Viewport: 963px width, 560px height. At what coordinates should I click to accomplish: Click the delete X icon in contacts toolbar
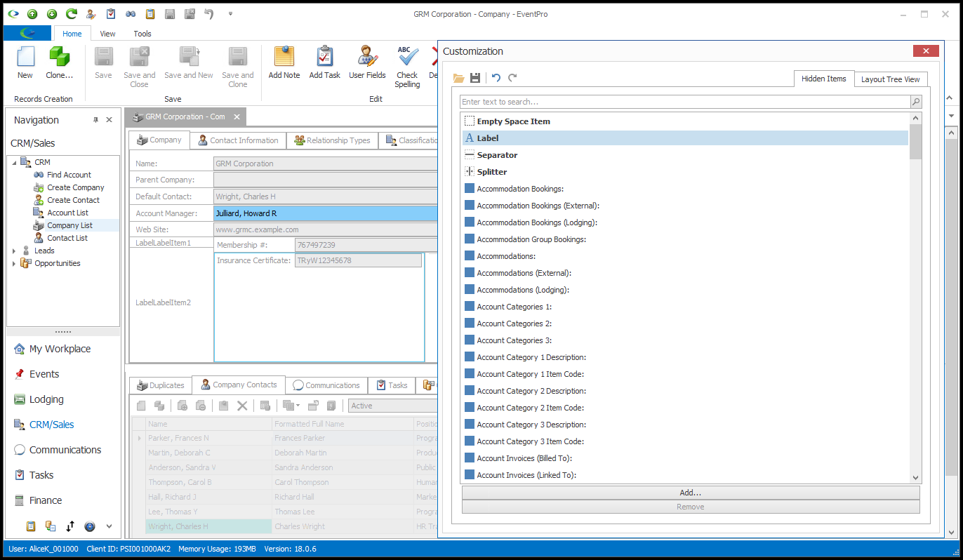coord(242,406)
